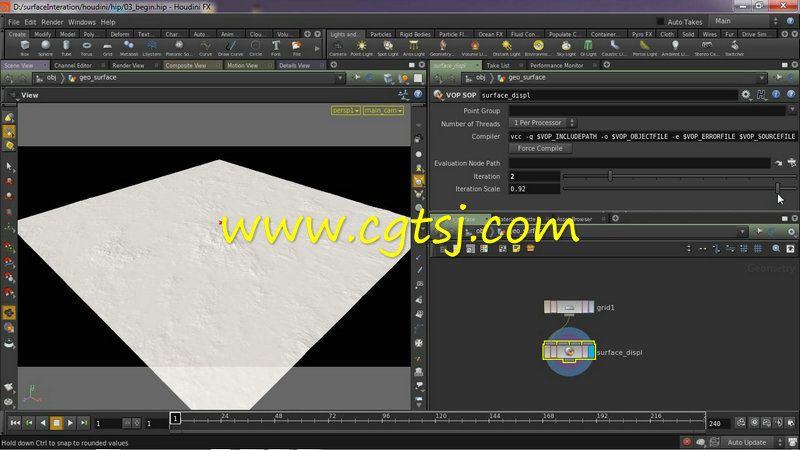Screen dimensions: 800x450
Task: Toggle display flag on surface_displ node
Action: coord(591,352)
